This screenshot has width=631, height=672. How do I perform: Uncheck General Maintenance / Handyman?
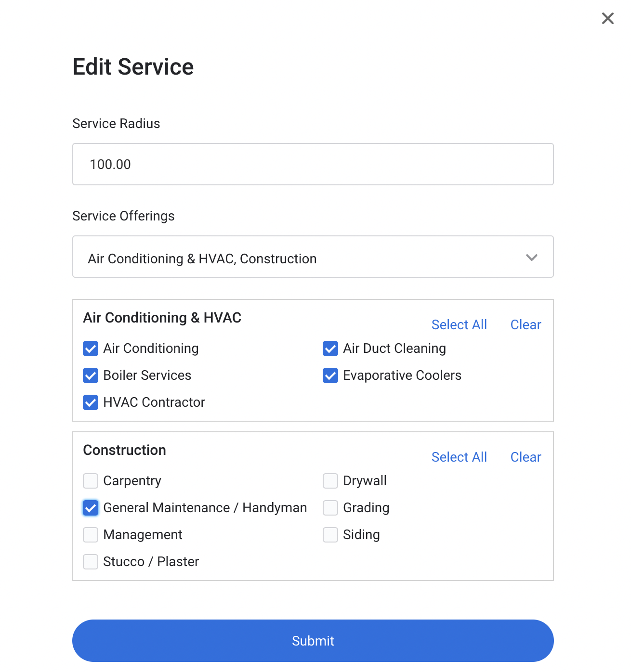click(x=91, y=508)
